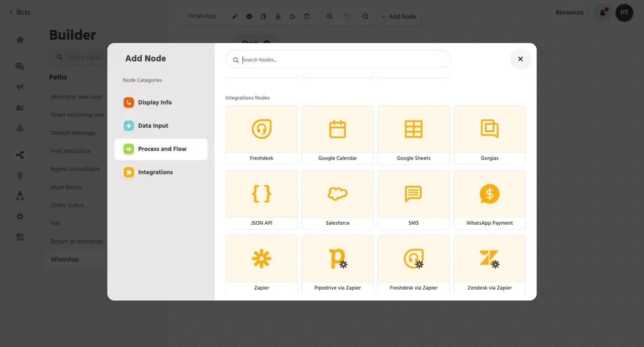Add the Freshdesk integration node
The width and height of the screenshot is (644, 347).
pyautogui.click(x=262, y=135)
